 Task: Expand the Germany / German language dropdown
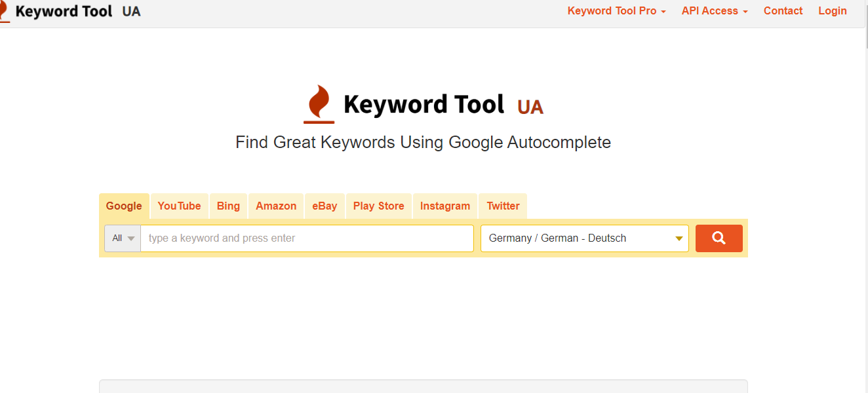tap(585, 238)
